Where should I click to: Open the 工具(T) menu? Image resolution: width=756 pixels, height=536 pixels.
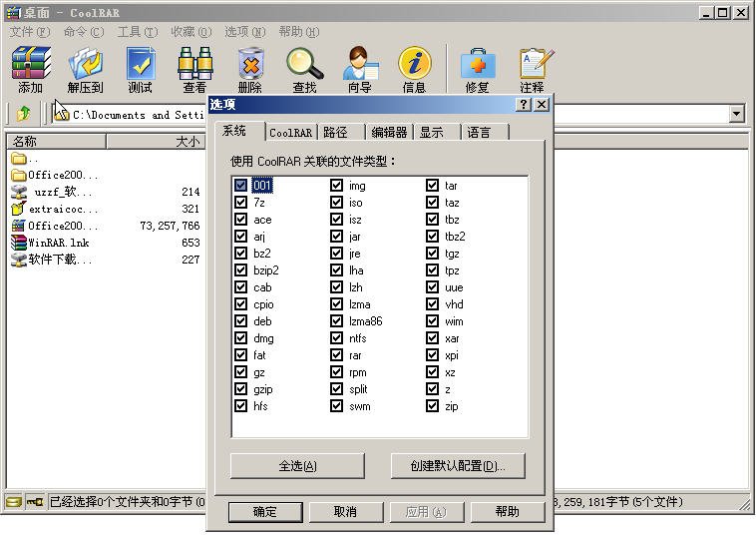(138, 32)
